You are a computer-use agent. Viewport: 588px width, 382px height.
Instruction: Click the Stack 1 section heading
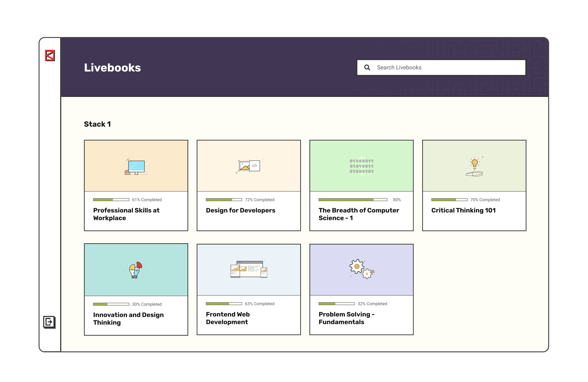(x=97, y=124)
